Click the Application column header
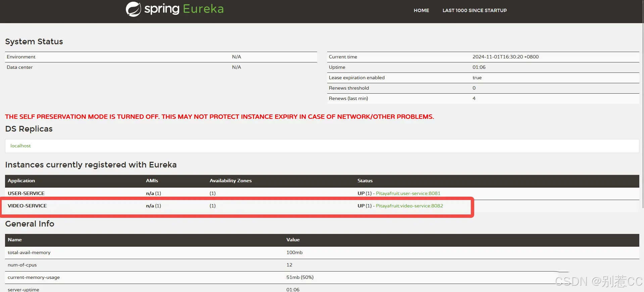The width and height of the screenshot is (644, 292). pos(21,181)
